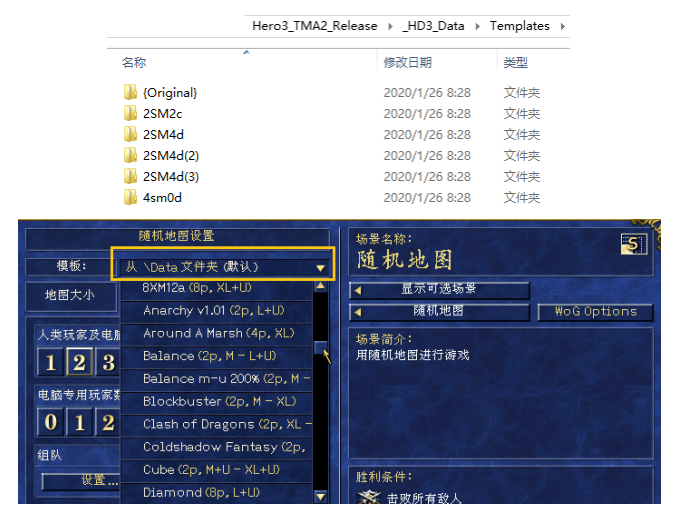
Task: Click the 随机地图设置 panel title
Action: pos(176,236)
